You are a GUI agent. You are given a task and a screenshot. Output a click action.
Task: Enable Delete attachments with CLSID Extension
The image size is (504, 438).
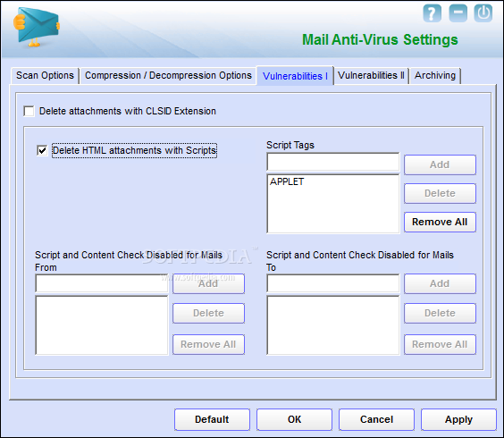point(29,111)
